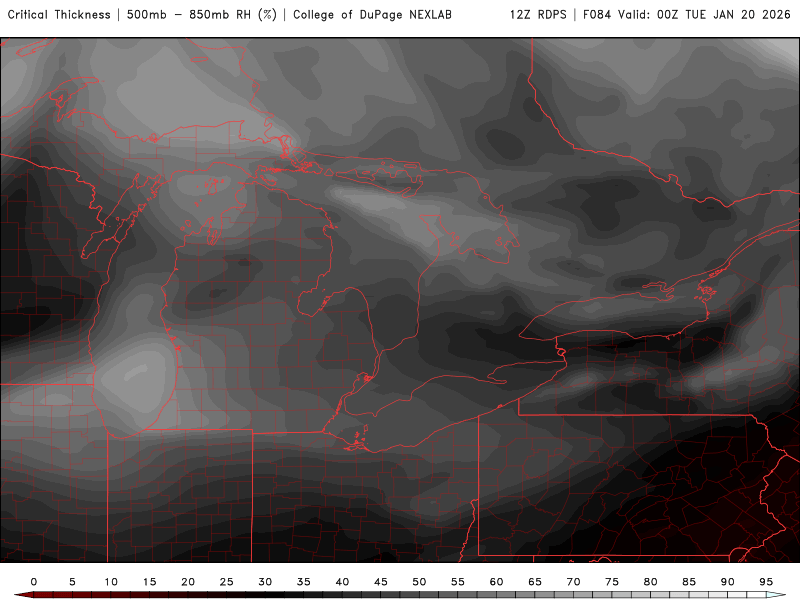The width and height of the screenshot is (800, 600).
Task: Click the "25" value on the color scale
Action: point(227,582)
